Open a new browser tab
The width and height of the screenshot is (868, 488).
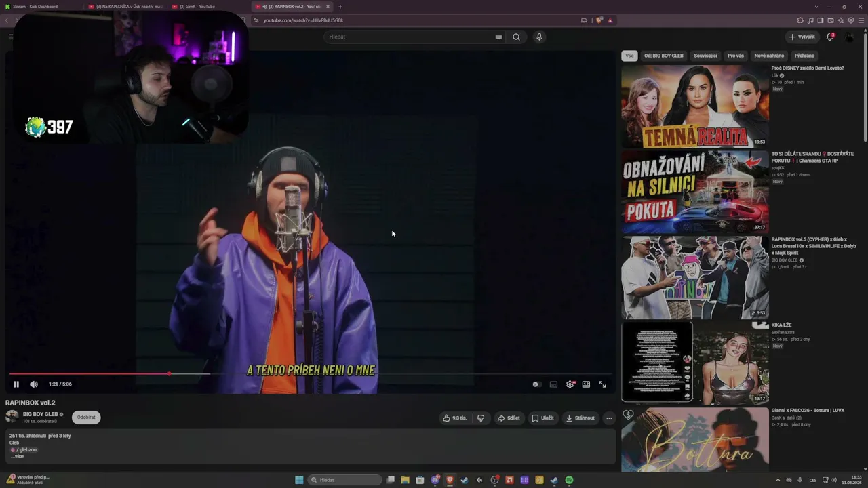tap(340, 7)
